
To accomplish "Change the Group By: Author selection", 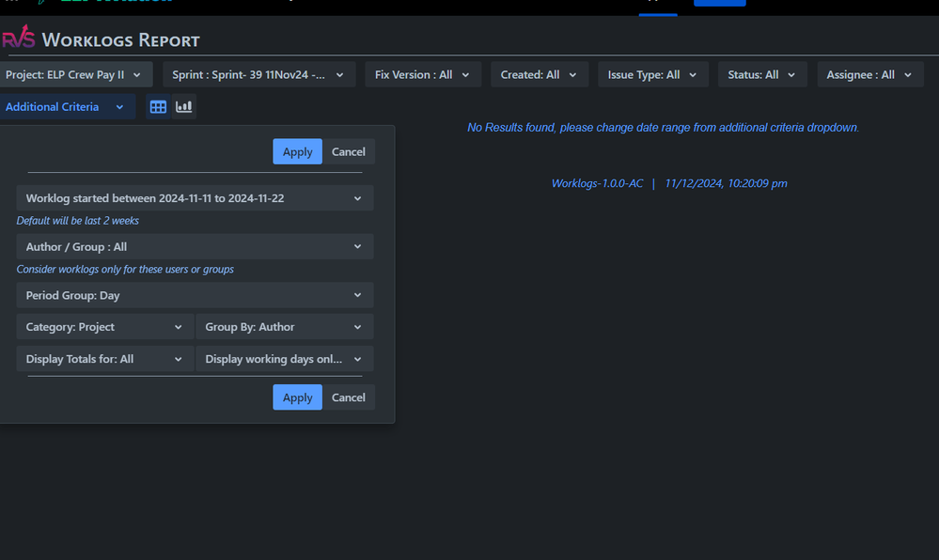I will click(x=284, y=326).
